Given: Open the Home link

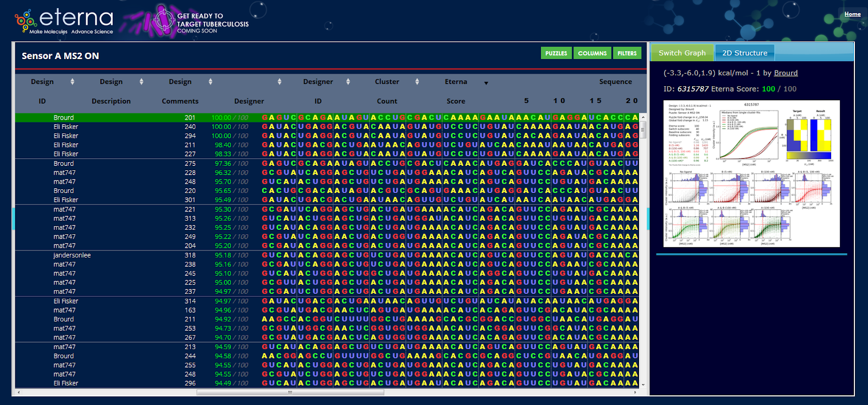Looking at the screenshot, I should 852,14.
